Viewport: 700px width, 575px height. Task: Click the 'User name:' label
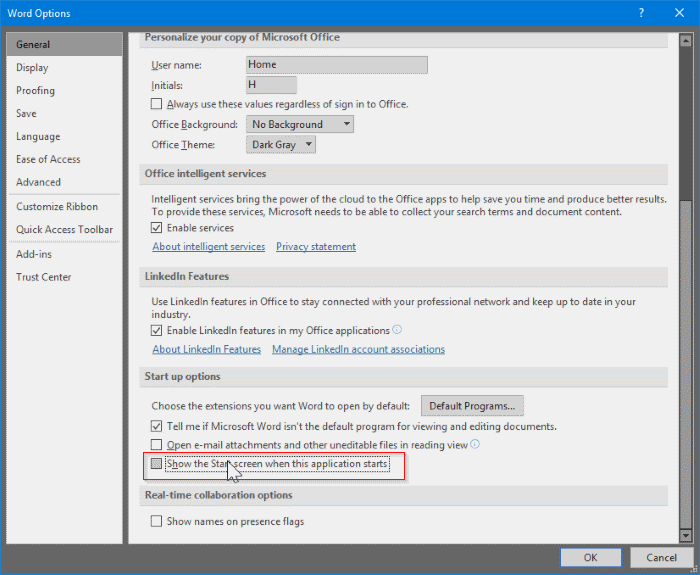(x=176, y=65)
